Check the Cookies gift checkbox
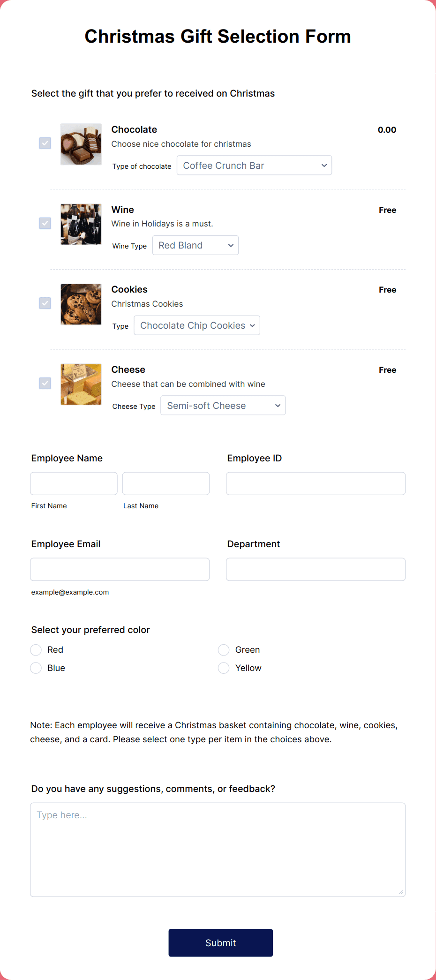This screenshot has height=980, width=436. pyautogui.click(x=45, y=303)
